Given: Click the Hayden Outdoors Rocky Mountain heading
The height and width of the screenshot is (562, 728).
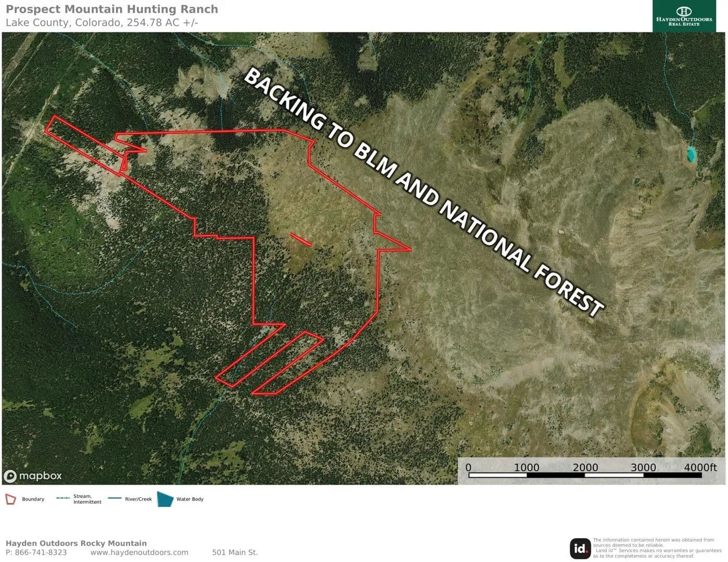Looking at the screenshot, I should [x=76, y=543].
